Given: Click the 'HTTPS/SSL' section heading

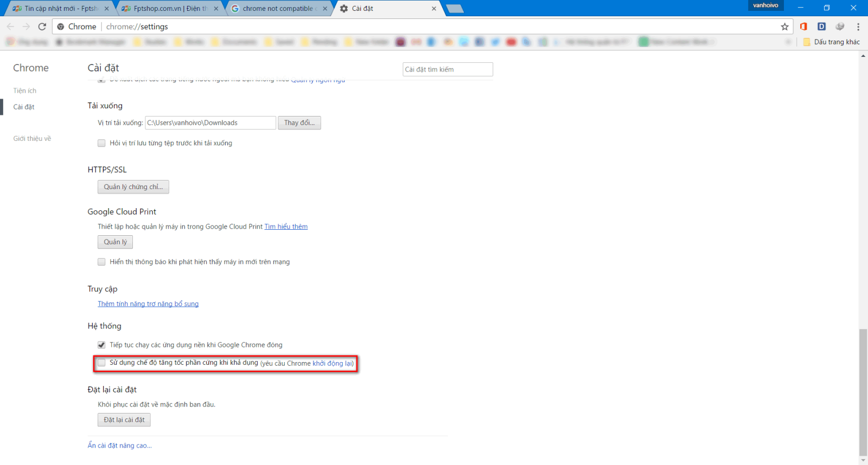Looking at the screenshot, I should coord(107,170).
